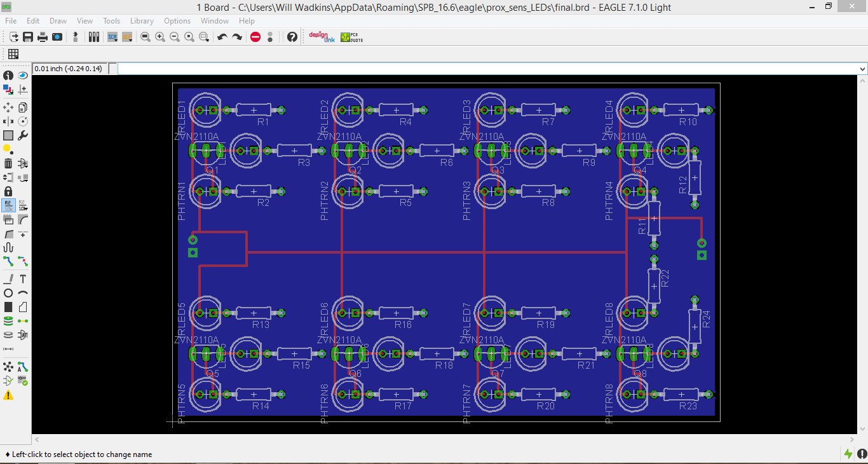Image resolution: width=868 pixels, height=464 pixels.
Task: Expand the ULP dropdown arrow
Action: [130, 40]
